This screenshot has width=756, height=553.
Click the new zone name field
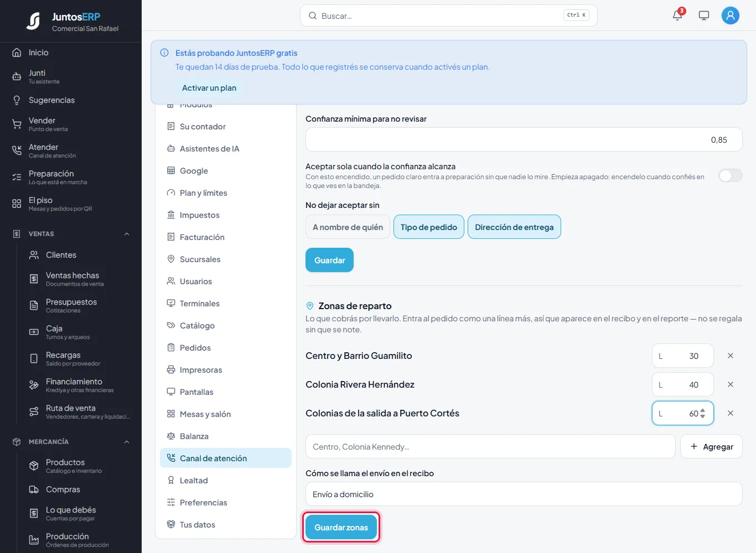[x=490, y=446]
